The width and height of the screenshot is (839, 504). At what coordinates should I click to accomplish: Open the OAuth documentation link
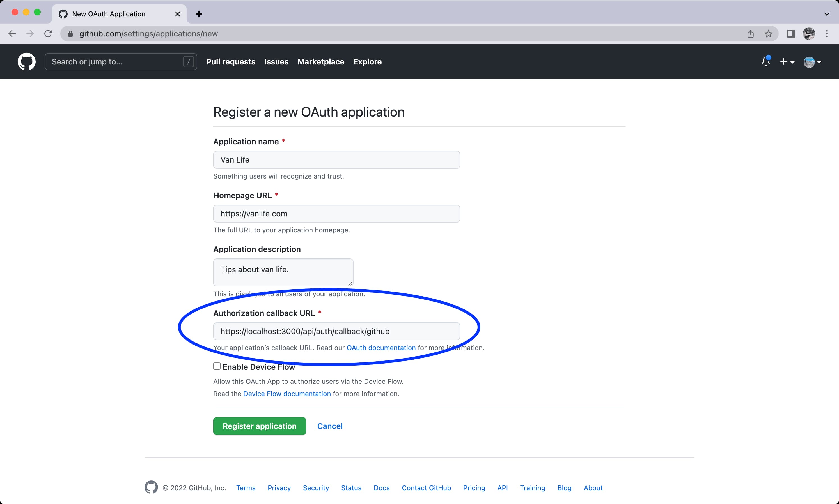pyautogui.click(x=381, y=347)
